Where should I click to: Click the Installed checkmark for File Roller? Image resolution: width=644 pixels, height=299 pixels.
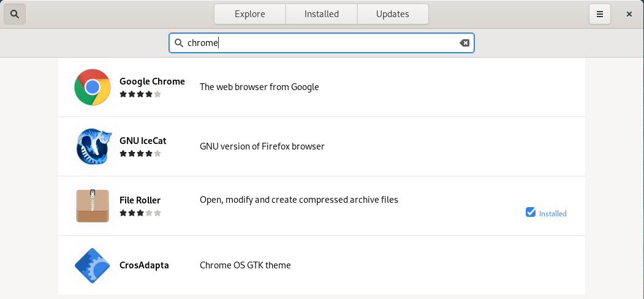point(531,213)
